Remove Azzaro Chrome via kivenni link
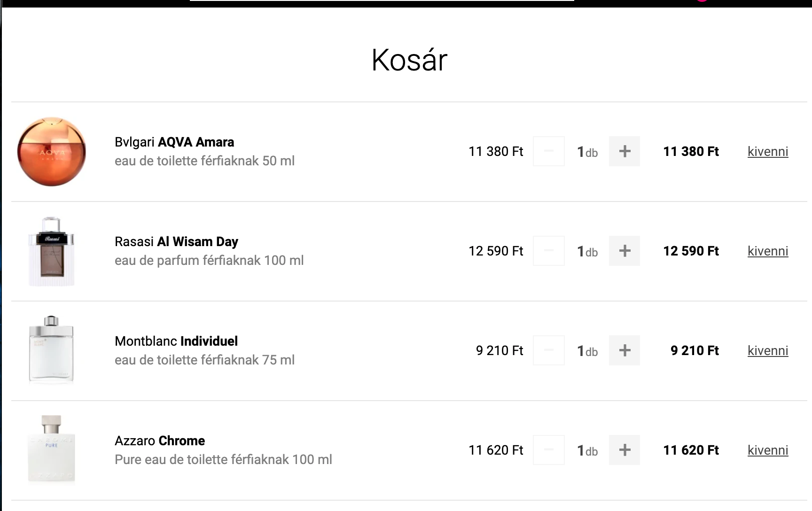The image size is (812, 511). [768, 450]
